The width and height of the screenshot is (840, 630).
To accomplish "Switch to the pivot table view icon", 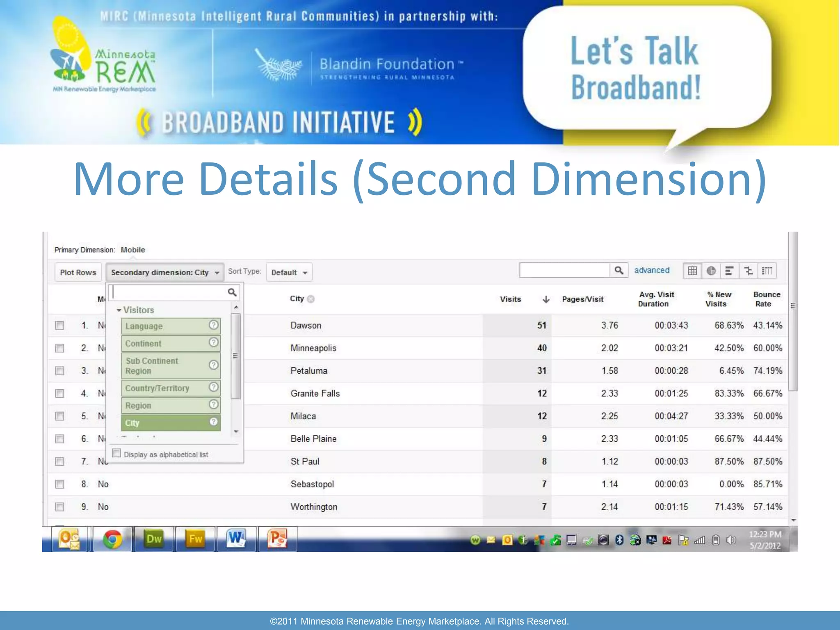I will (x=767, y=271).
